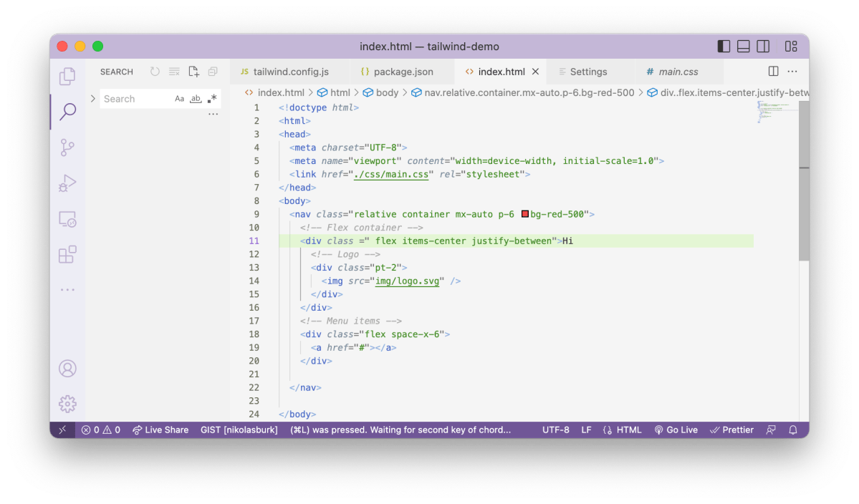Follow ./css/main.css link
859x504 pixels.
[391, 174]
